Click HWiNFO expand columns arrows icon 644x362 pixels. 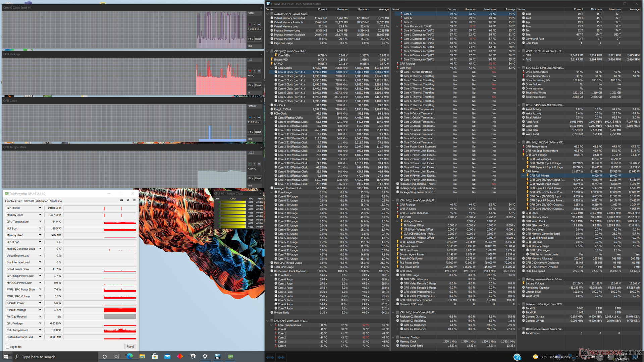click(270, 357)
